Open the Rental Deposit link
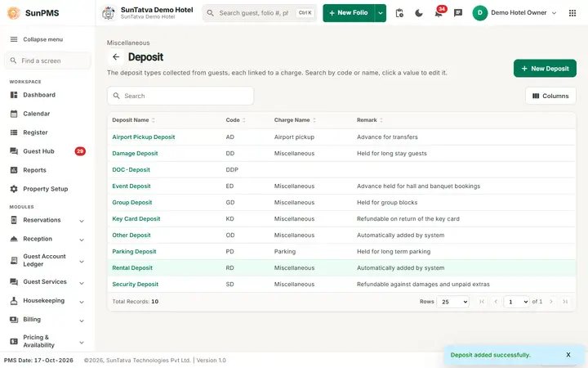588x368 pixels. click(x=132, y=268)
